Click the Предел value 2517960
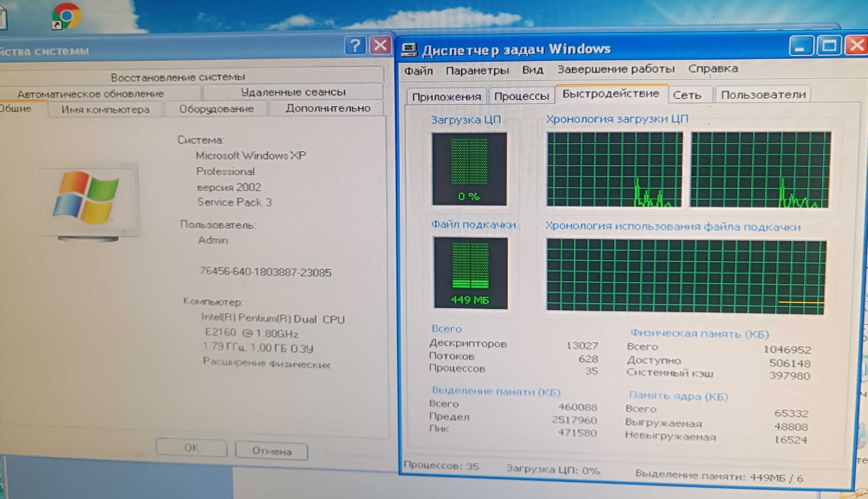868x499 pixels. tap(574, 420)
